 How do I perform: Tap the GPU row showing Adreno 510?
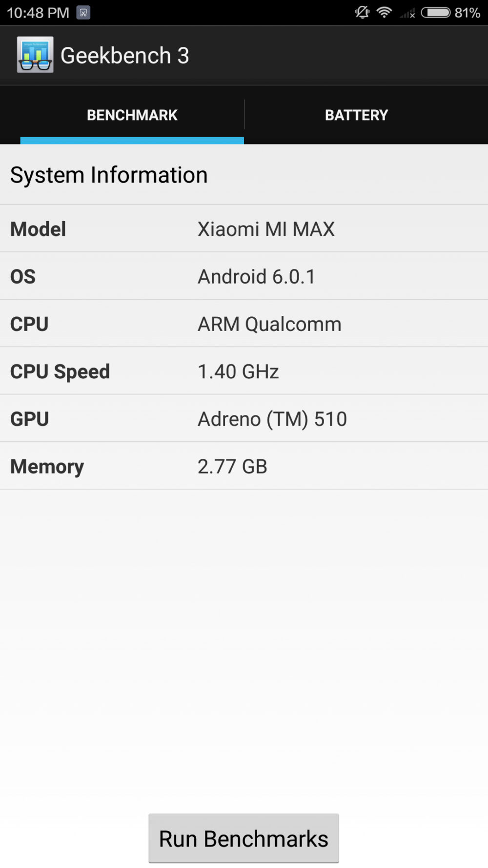(x=244, y=418)
